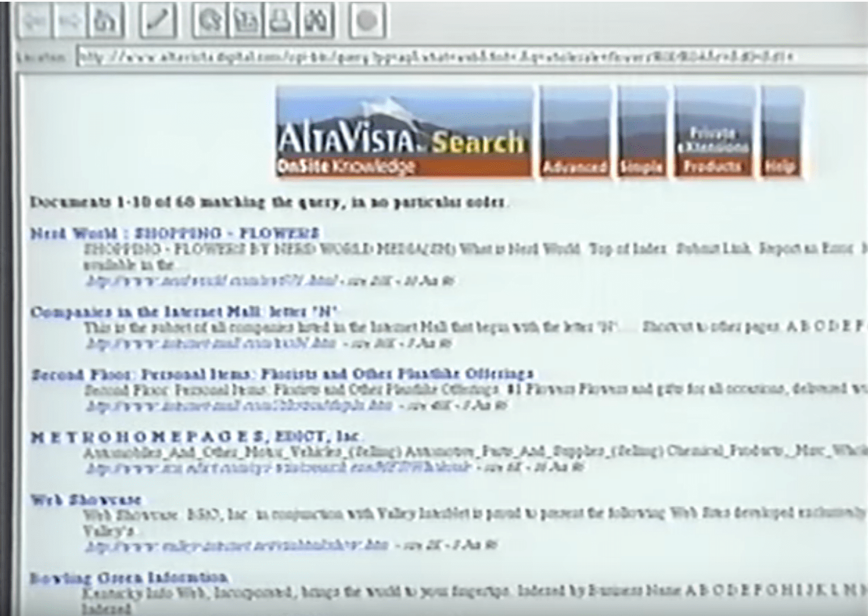Click the AltaVista Search banner logo

[x=404, y=132]
